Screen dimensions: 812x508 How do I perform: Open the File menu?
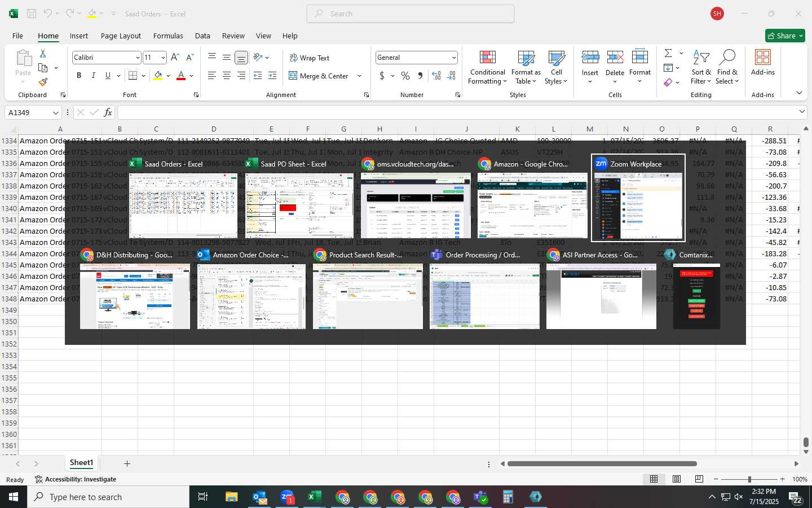[x=18, y=36]
